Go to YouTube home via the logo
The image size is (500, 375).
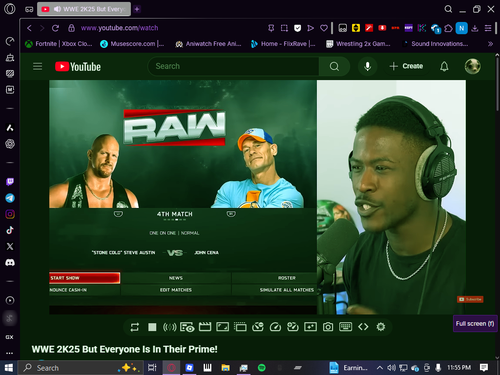click(78, 67)
